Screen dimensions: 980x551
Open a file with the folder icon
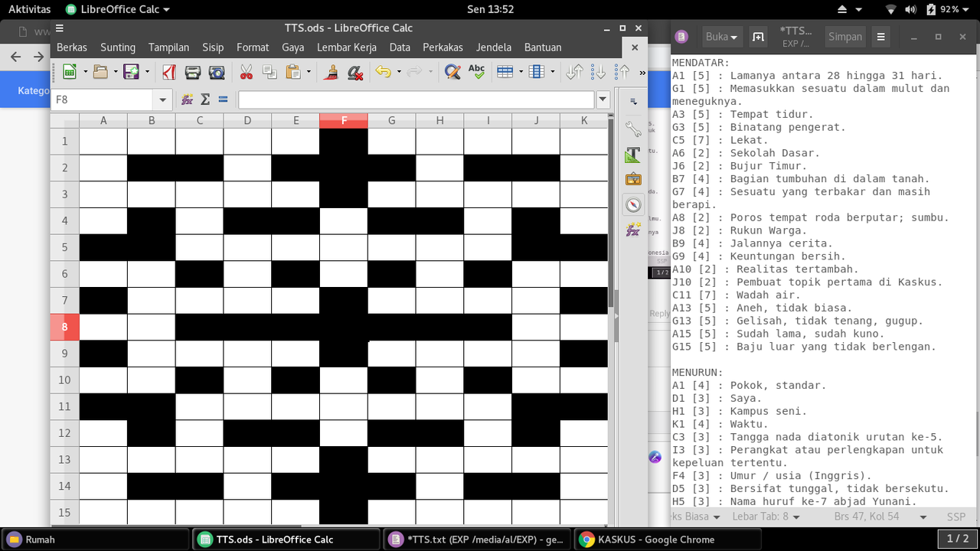[100, 72]
